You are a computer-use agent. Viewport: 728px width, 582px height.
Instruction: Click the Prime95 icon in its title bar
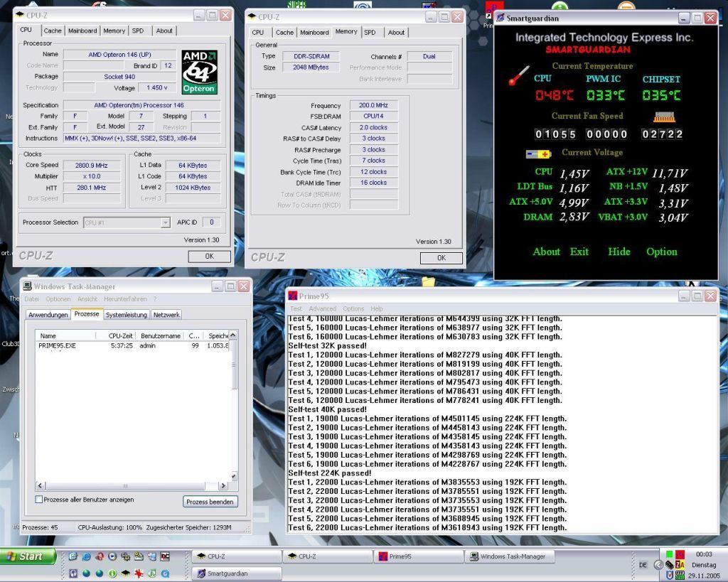293,296
